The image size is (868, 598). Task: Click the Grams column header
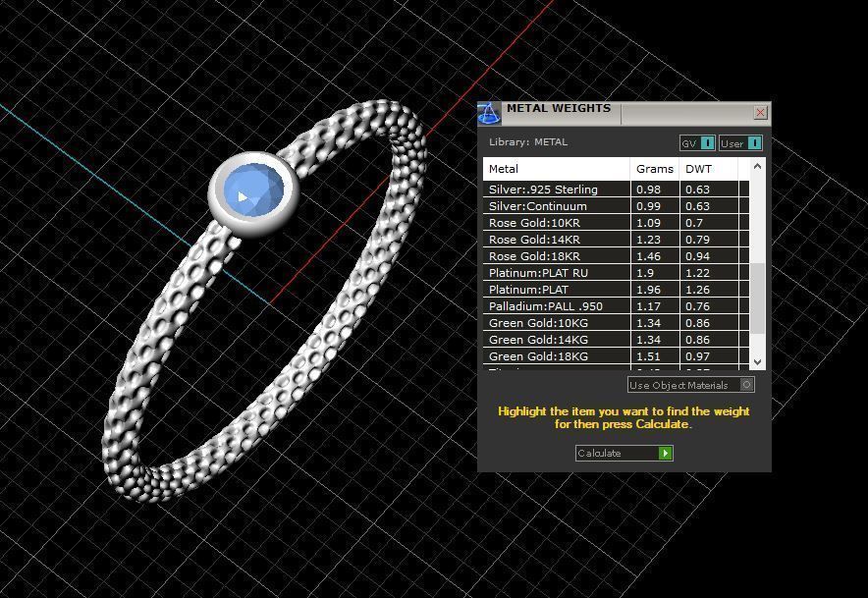(x=655, y=169)
